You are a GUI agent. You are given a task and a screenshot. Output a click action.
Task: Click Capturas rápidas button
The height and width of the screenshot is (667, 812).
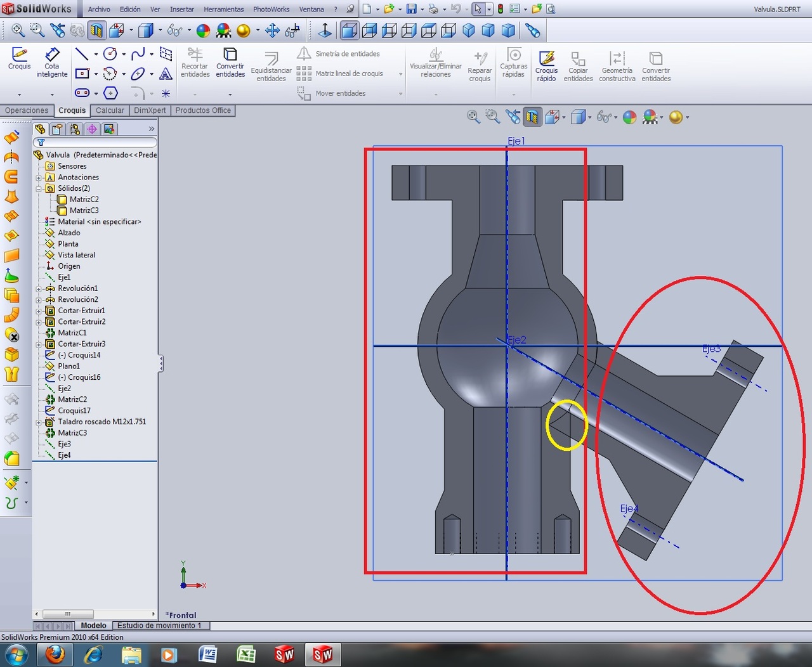coord(513,62)
